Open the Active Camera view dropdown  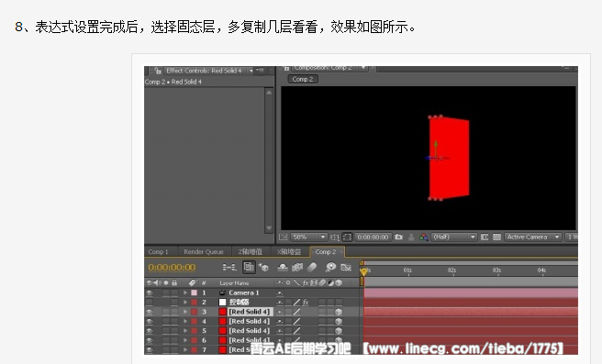[533, 237]
